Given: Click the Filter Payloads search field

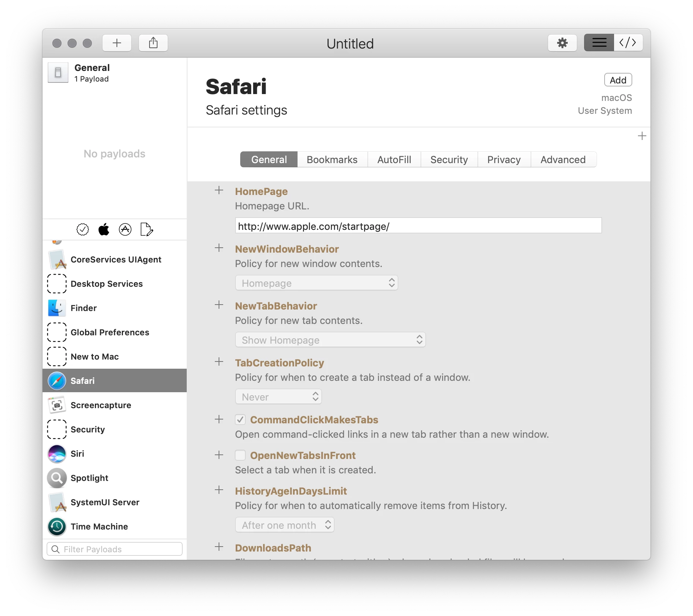Looking at the screenshot, I should [115, 549].
